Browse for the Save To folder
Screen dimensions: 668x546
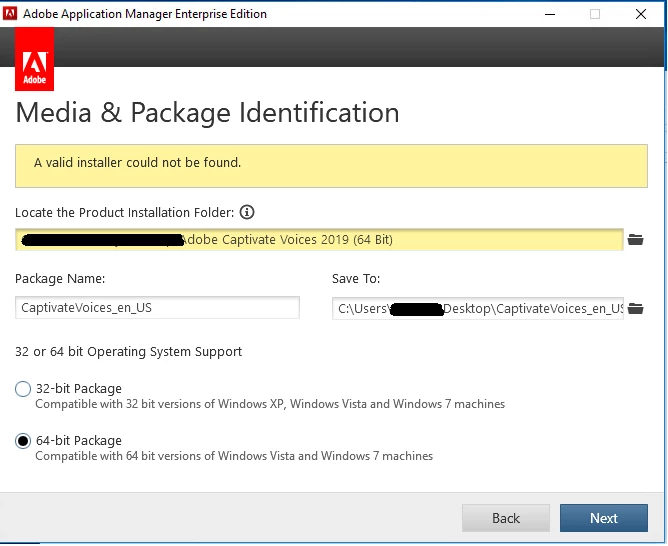click(635, 308)
